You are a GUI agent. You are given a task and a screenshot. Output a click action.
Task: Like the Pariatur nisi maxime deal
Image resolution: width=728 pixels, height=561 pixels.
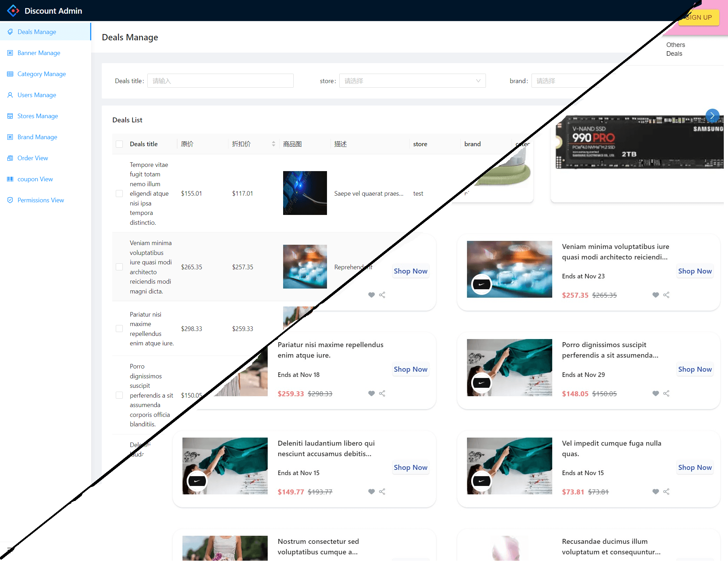pyautogui.click(x=371, y=393)
